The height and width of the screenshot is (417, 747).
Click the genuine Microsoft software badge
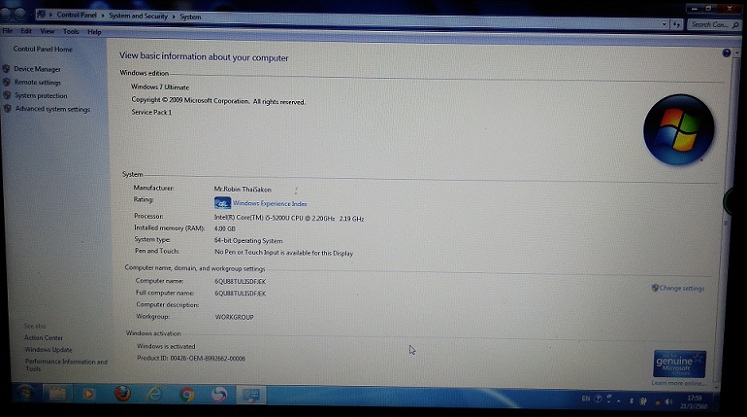[x=679, y=364]
